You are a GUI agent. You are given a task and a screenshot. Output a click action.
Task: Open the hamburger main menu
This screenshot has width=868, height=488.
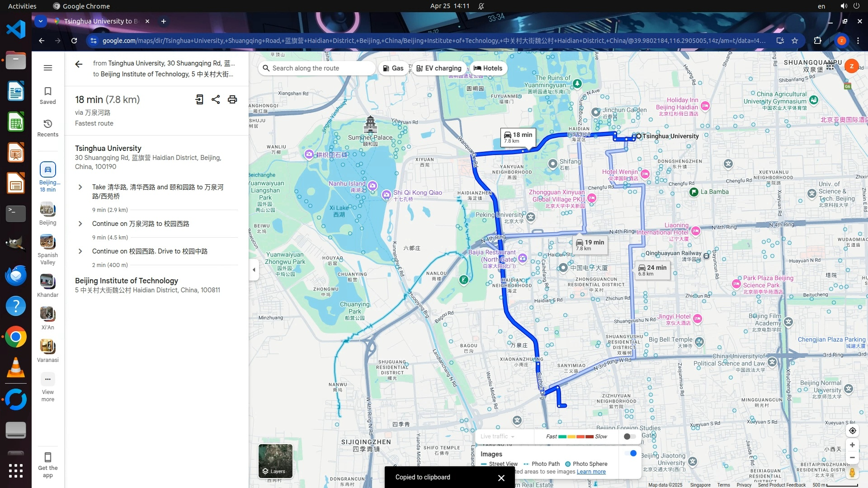[x=47, y=68]
